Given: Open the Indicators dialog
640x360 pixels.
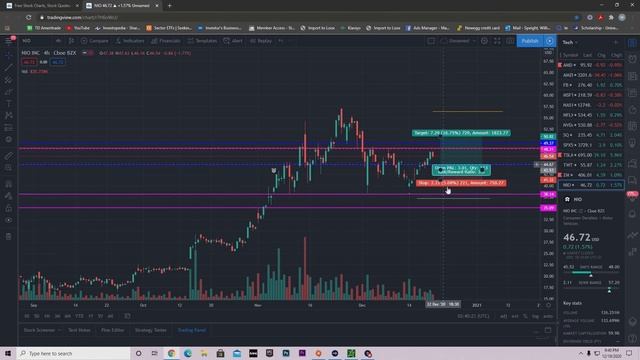Looking at the screenshot, I should point(130,41).
